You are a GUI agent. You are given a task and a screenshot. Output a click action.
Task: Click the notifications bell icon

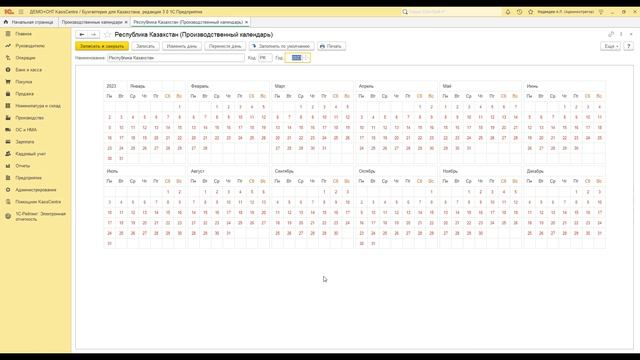coord(508,12)
